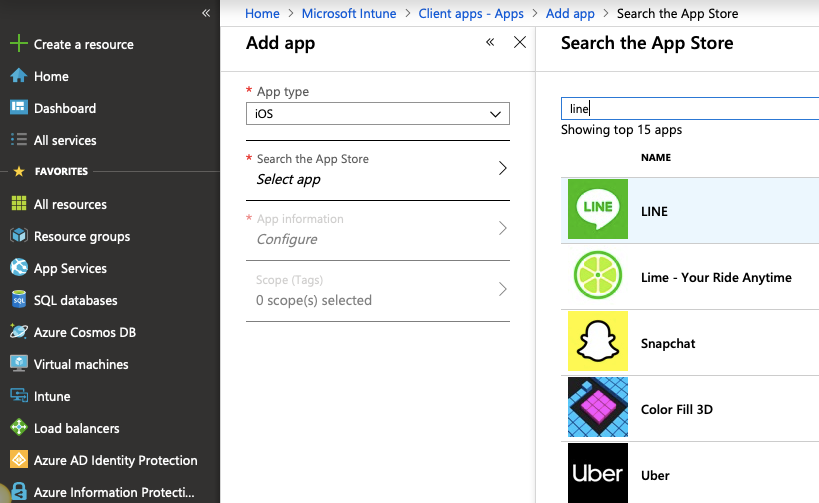The image size is (819, 503).
Task: Click the App Store search field
Action: 690,109
